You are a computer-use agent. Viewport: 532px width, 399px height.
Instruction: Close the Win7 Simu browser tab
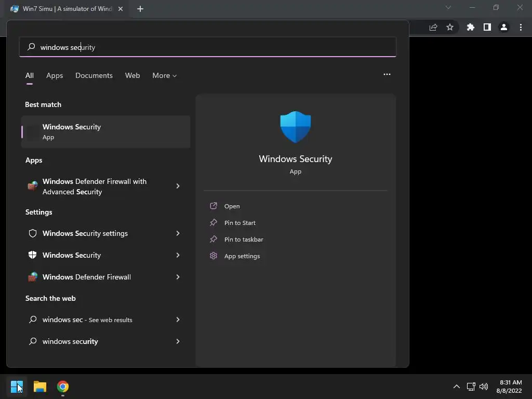coord(121,9)
